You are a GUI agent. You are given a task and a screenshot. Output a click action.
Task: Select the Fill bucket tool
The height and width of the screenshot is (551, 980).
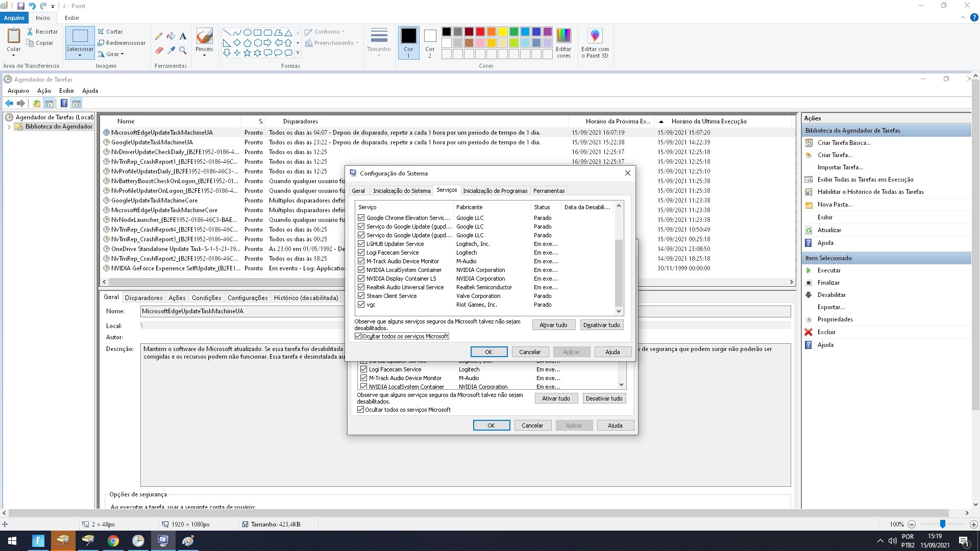(171, 36)
